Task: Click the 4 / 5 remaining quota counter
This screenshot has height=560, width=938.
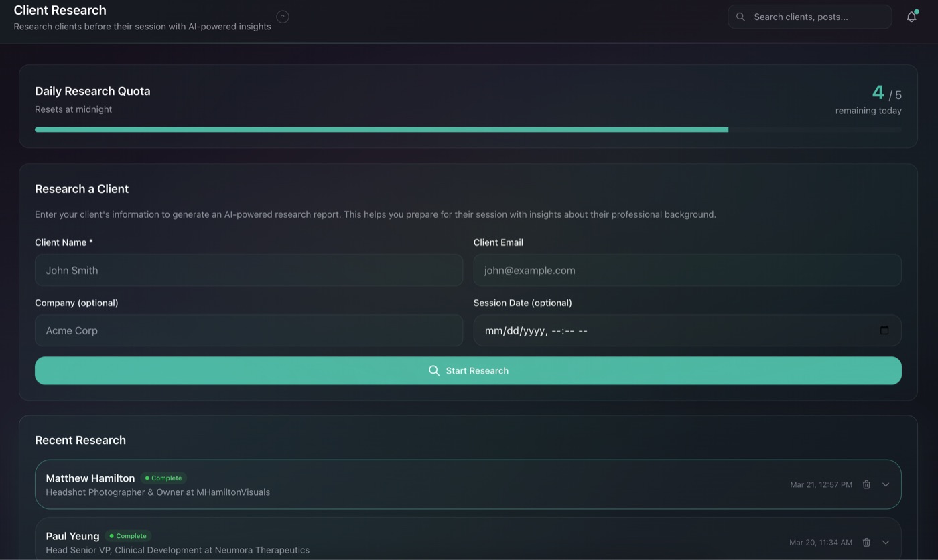Action: tap(886, 93)
